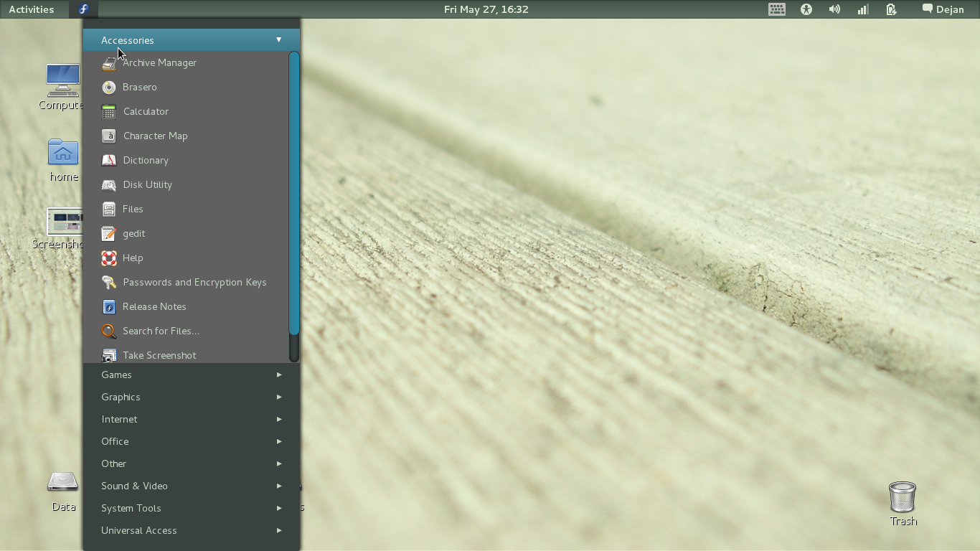Click the Character Map icon

[x=109, y=136]
